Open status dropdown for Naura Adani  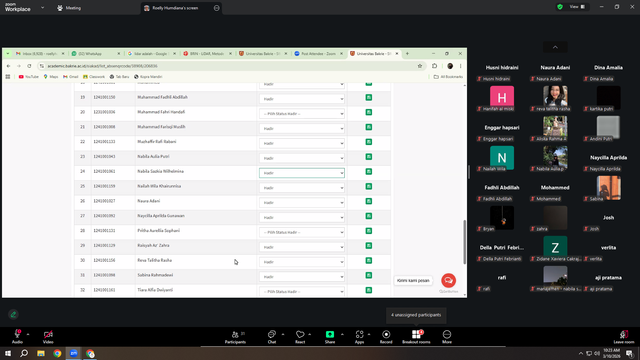click(302, 202)
